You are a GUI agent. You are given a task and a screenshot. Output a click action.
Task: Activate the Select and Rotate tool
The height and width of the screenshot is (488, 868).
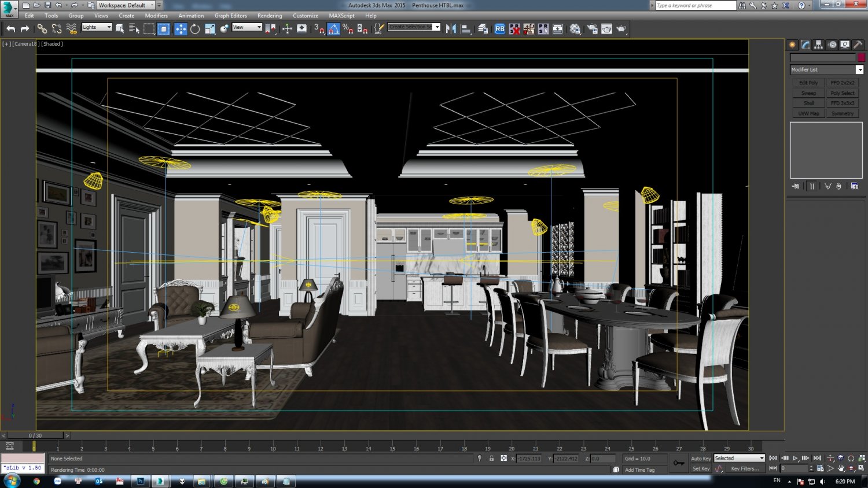pos(194,28)
